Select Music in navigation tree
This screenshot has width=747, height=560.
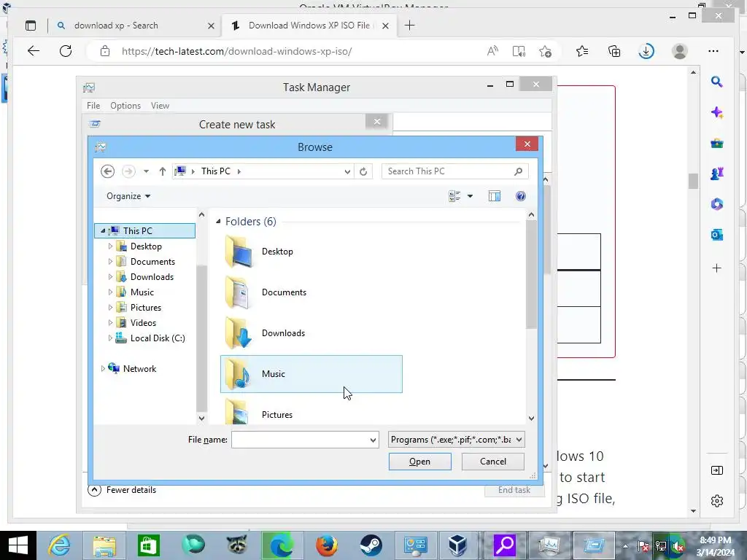tap(142, 292)
